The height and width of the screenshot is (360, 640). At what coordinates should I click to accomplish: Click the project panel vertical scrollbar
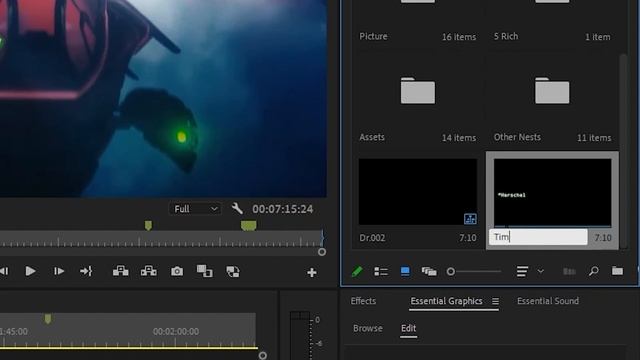coord(623,151)
